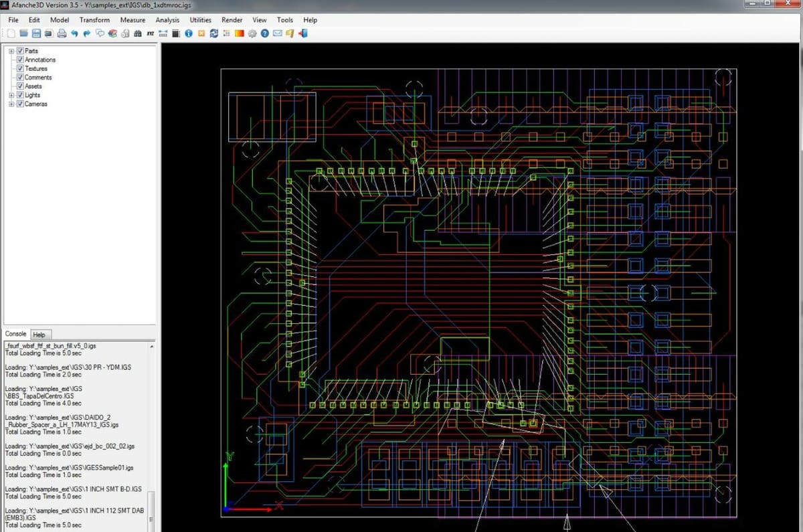Open the Transform menu
The width and height of the screenshot is (803, 532).
(x=94, y=20)
